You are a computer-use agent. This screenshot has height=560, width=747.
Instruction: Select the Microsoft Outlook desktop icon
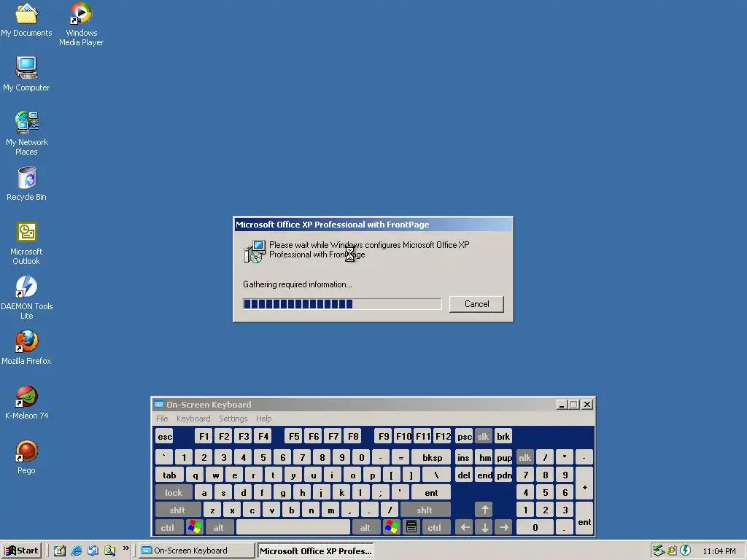click(26, 244)
